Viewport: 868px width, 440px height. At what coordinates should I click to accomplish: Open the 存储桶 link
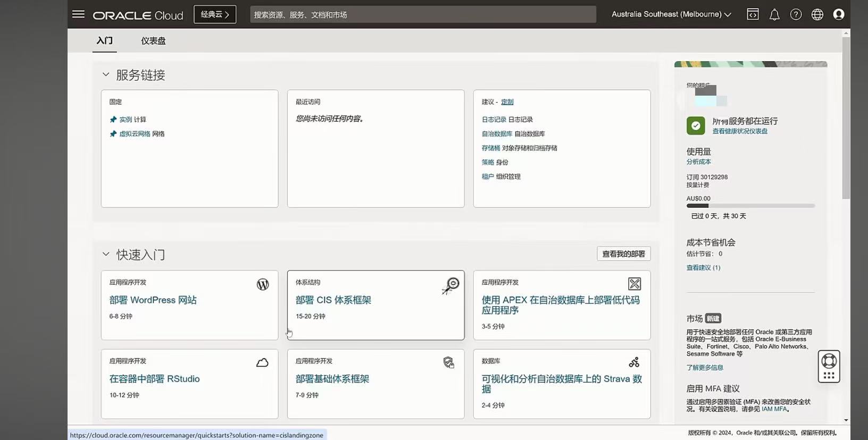point(491,148)
